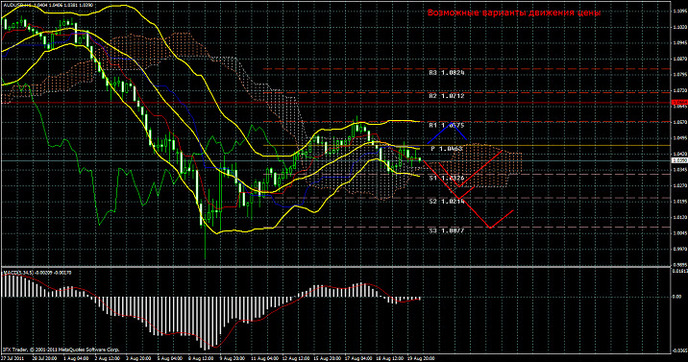Click the lowest red forecast zigzag bottom
Image resolution: width=688 pixels, height=362 pixels.
491,227
